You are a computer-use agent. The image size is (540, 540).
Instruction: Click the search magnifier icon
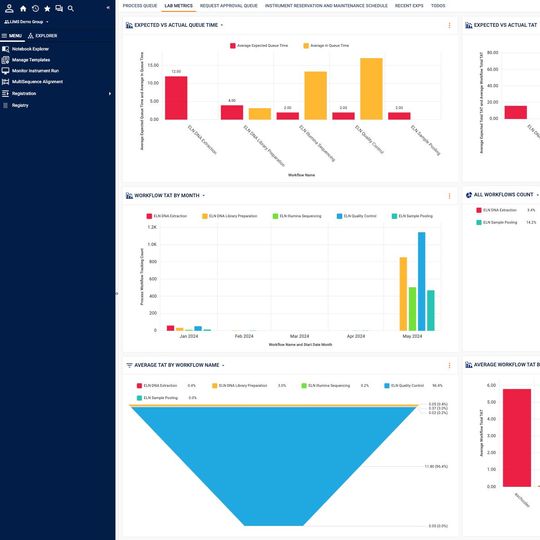tap(71, 9)
